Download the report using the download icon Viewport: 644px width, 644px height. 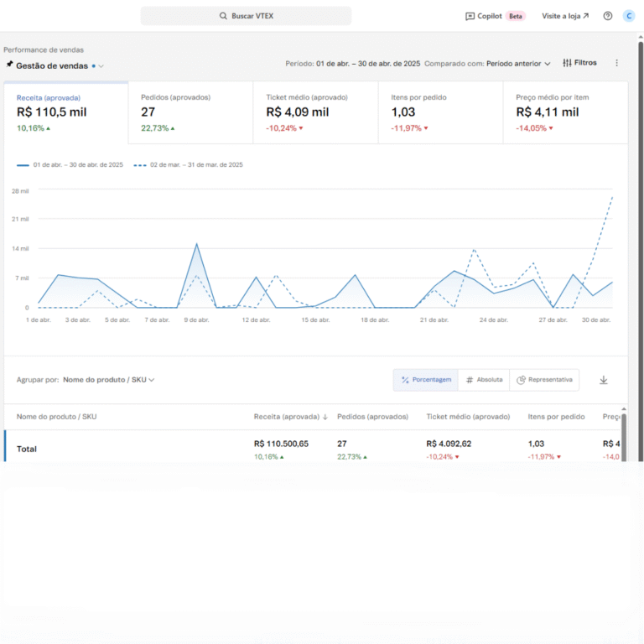click(603, 380)
